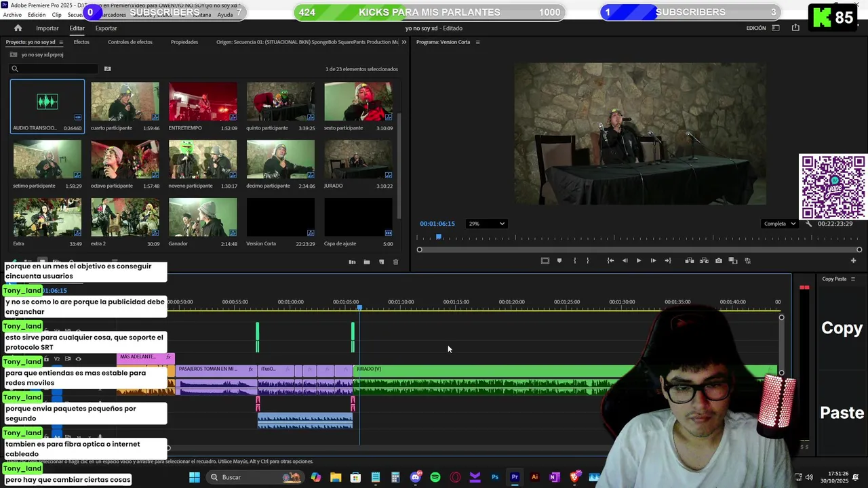868x488 pixels.
Task: Click the trash Clear icon in Project panel
Action: click(396, 262)
